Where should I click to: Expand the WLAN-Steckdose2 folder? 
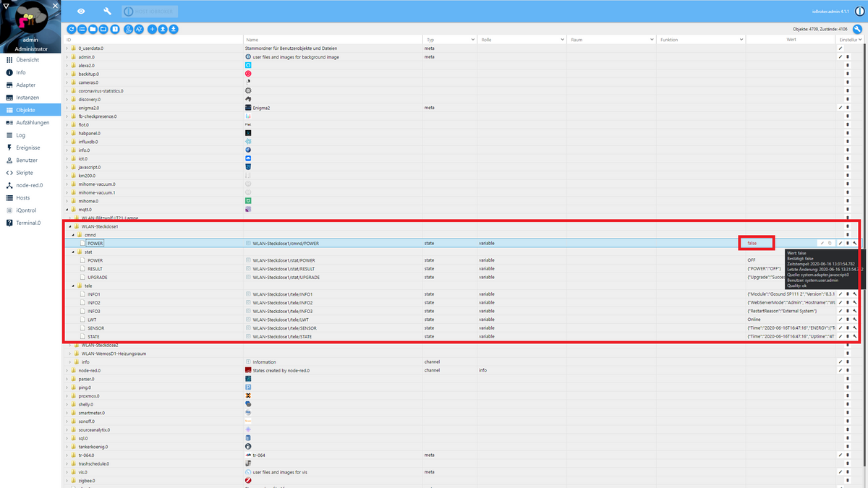[70, 345]
